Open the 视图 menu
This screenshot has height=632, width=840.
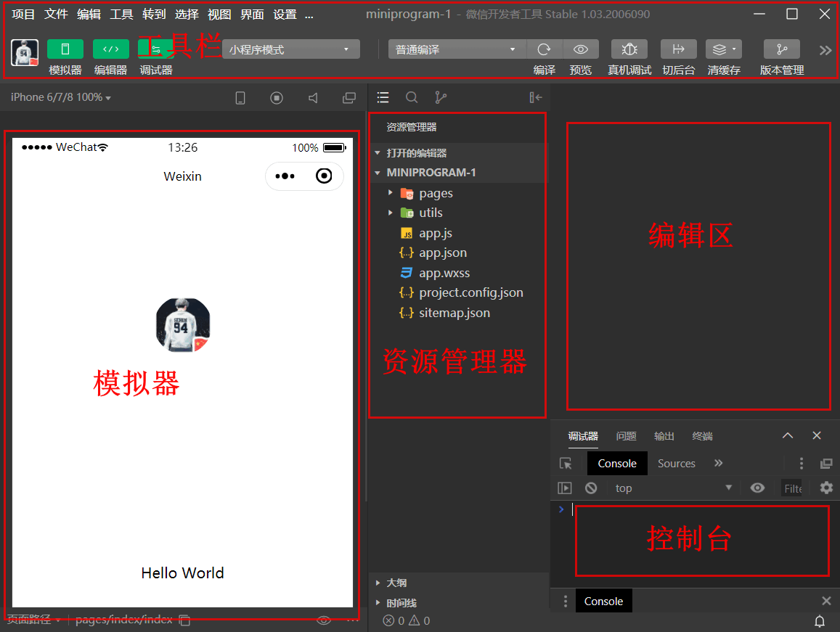pyautogui.click(x=219, y=15)
